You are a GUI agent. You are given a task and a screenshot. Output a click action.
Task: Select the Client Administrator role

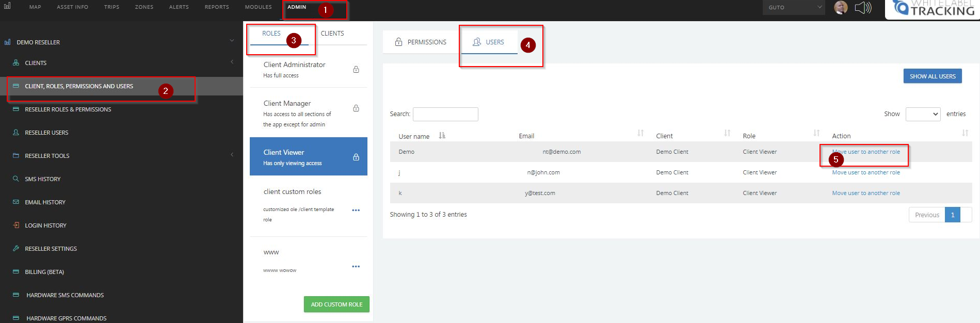[x=309, y=70]
